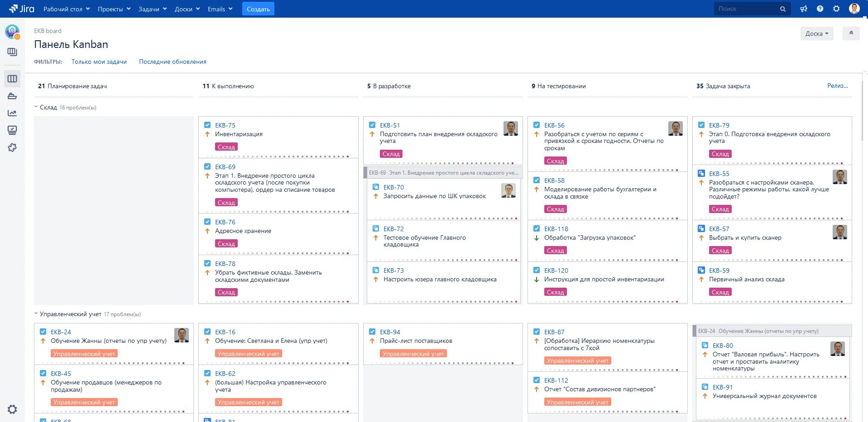Open the add-ons puzzle icon in sidebar

(x=12, y=147)
